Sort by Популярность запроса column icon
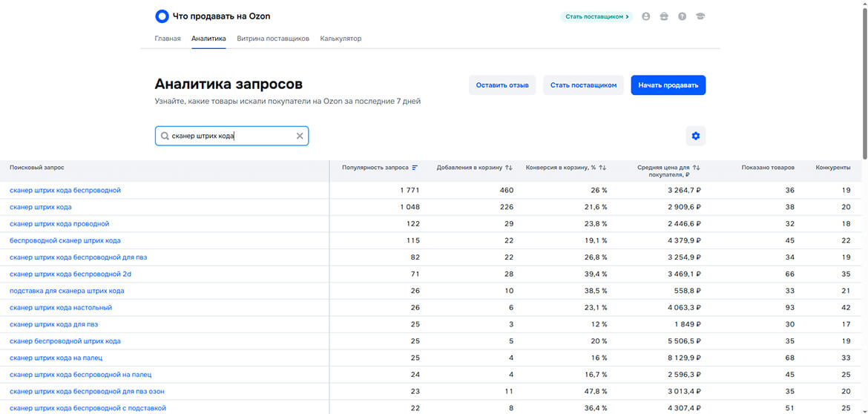 click(x=415, y=167)
